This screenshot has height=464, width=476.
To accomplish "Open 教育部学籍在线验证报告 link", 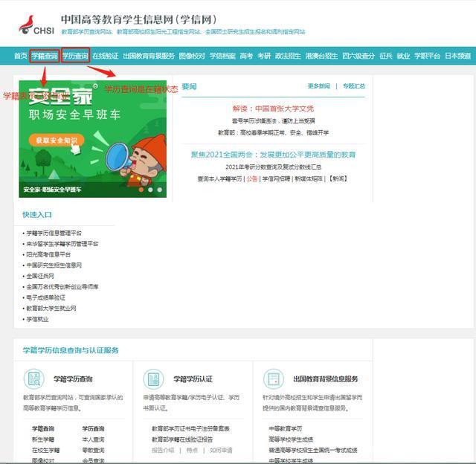I will [x=182, y=439].
